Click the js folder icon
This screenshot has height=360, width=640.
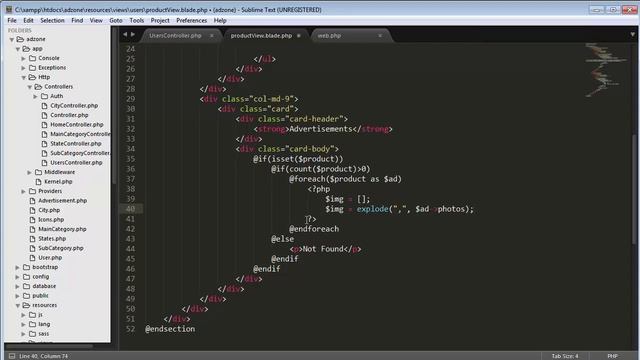[33, 315]
